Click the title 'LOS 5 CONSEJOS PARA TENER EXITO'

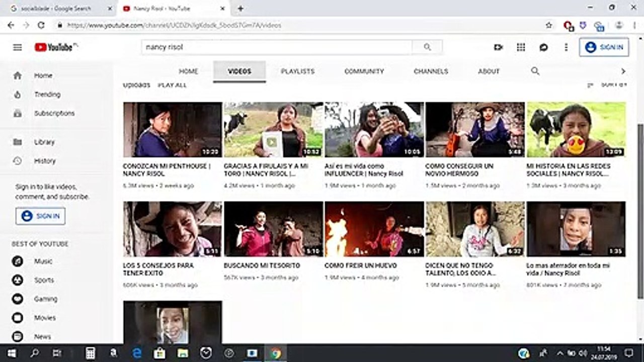[158, 269]
